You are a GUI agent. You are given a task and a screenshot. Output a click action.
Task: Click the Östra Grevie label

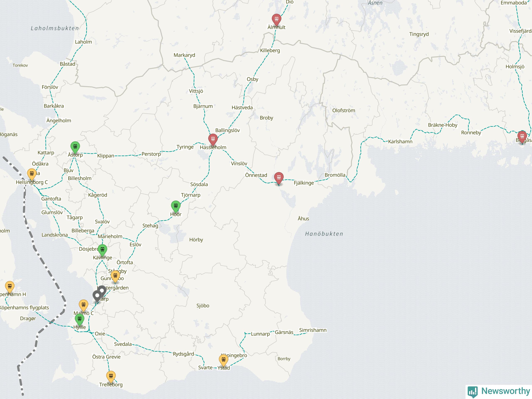(106, 357)
